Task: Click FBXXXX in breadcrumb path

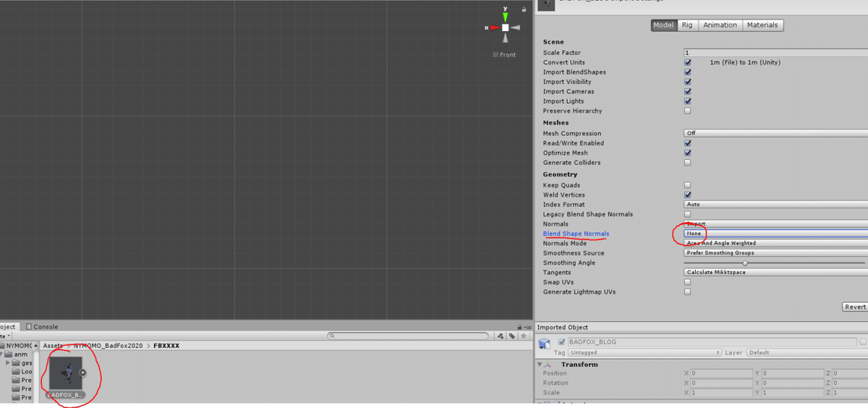Action: click(x=166, y=346)
